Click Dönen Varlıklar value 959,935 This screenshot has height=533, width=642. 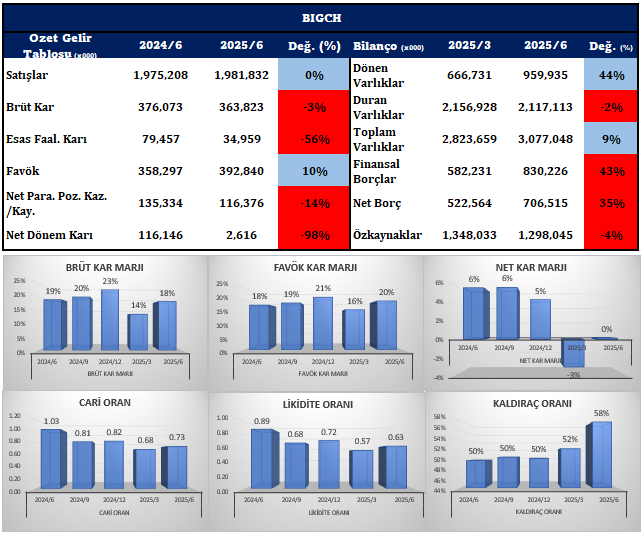[545, 75]
